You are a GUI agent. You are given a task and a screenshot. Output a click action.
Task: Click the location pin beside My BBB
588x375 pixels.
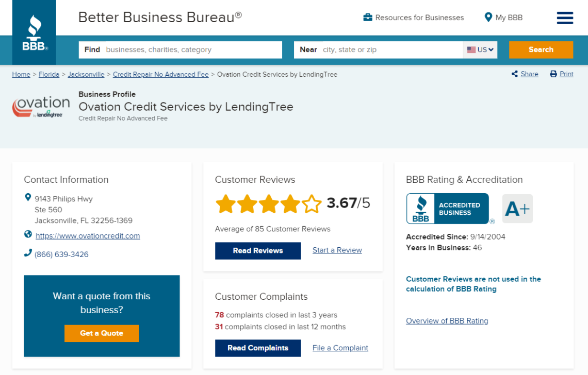tap(487, 17)
